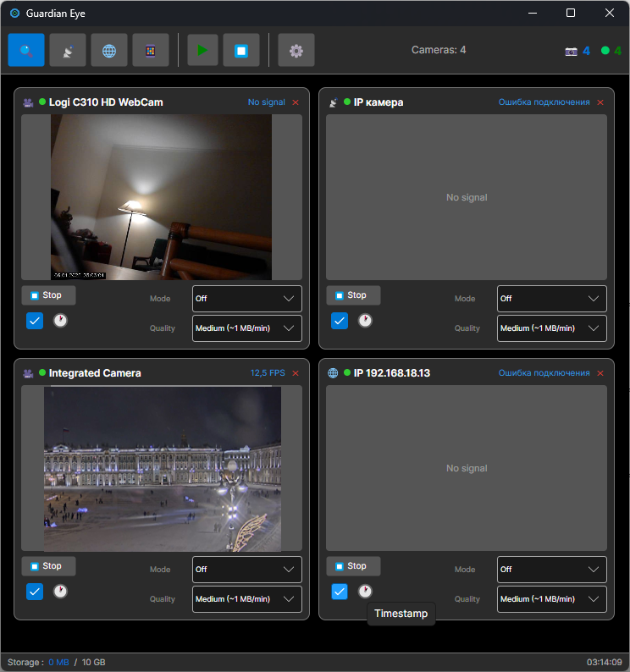Maximize the Guardian Eye window
The height and width of the screenshot is (672, 630).
(571, 13)
